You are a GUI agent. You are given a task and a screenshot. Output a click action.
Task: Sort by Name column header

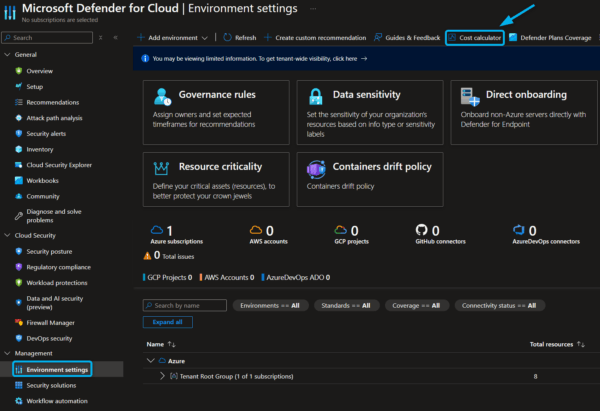pos(161,344)
